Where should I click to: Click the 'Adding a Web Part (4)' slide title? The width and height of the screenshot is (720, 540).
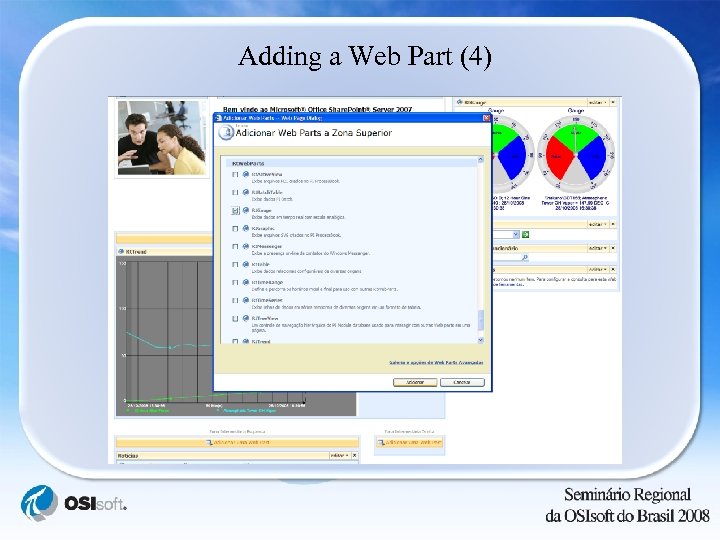click(366, 56)
